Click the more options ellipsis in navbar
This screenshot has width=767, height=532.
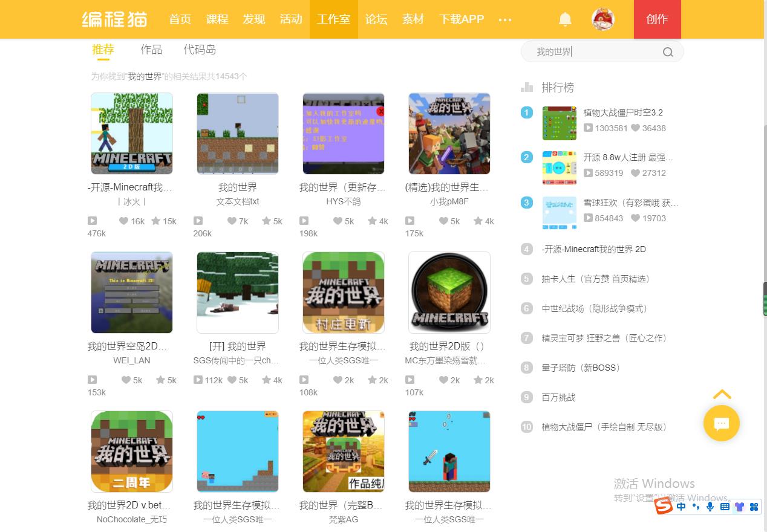[x=505, y=19]
